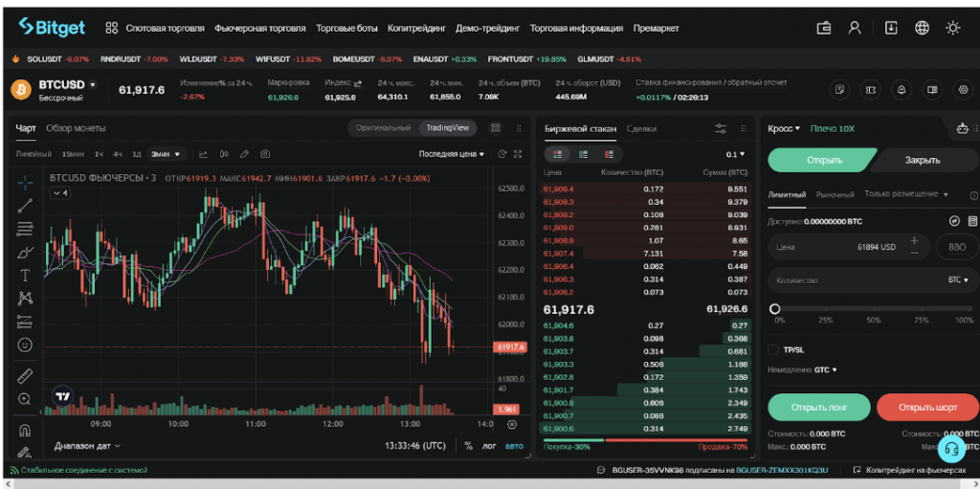Screen dimensions: 980x489
Task: Click the BBO price button
Action: pyautogui.click(x=957, y=247)
